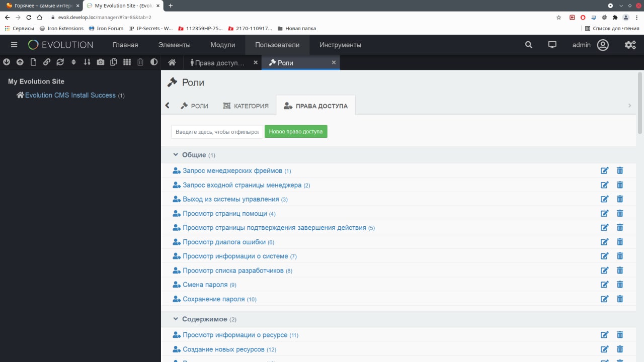This screenshot has height=362, width=644.
Task: Open 'Модули' main menu
Action: pos(223,45)
